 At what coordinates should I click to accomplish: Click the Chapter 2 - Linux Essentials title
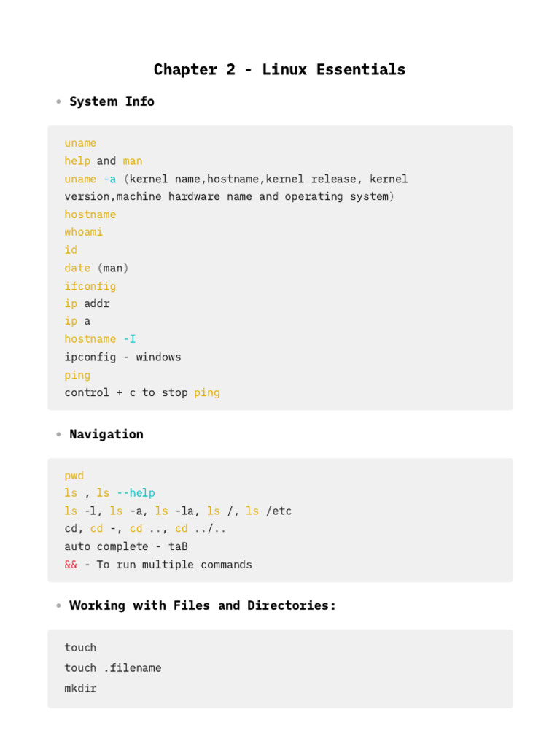279,69
